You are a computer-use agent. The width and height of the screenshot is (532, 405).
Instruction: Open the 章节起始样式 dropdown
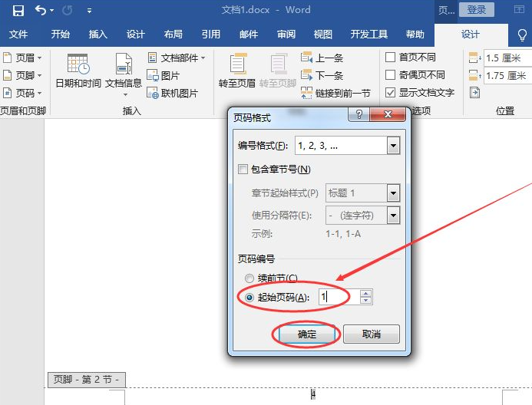point(393,193)
